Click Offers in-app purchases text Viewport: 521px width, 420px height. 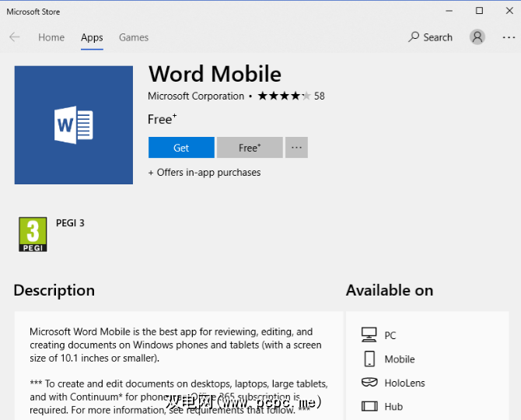205,173
